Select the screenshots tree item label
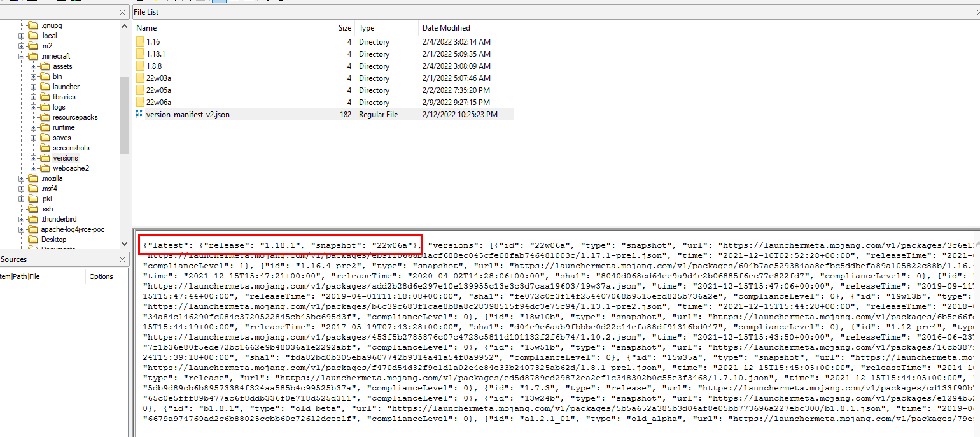The width and height of the screenshot is (980, 437). 71,148
